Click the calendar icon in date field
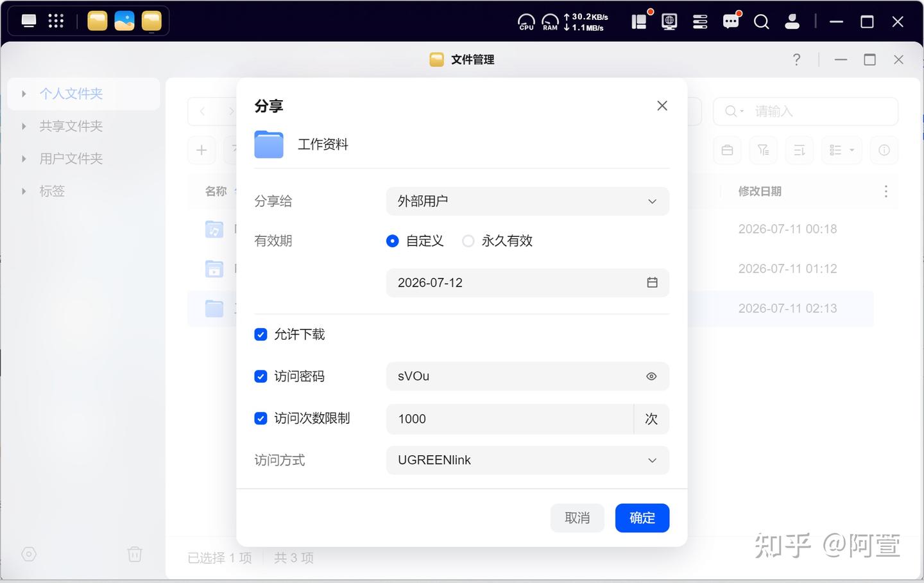Viewport: 924px width, 583px height. 652,283
